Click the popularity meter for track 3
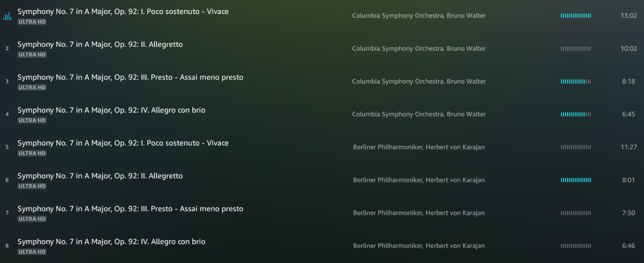 (576, 82)
